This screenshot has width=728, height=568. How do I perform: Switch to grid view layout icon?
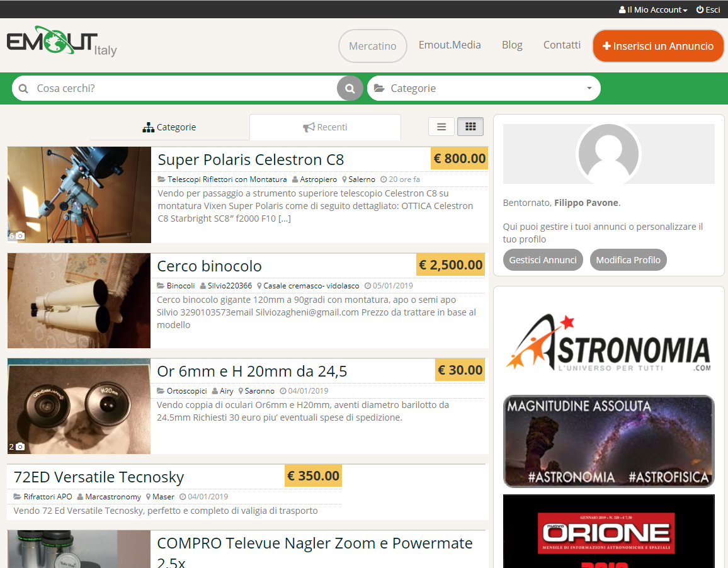click(x=470, y=127)
